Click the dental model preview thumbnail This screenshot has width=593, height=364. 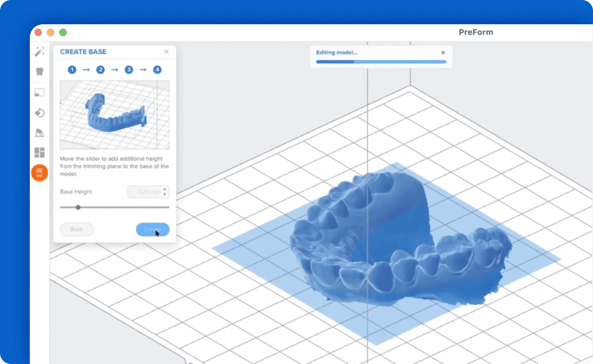(x=114, y=115)
